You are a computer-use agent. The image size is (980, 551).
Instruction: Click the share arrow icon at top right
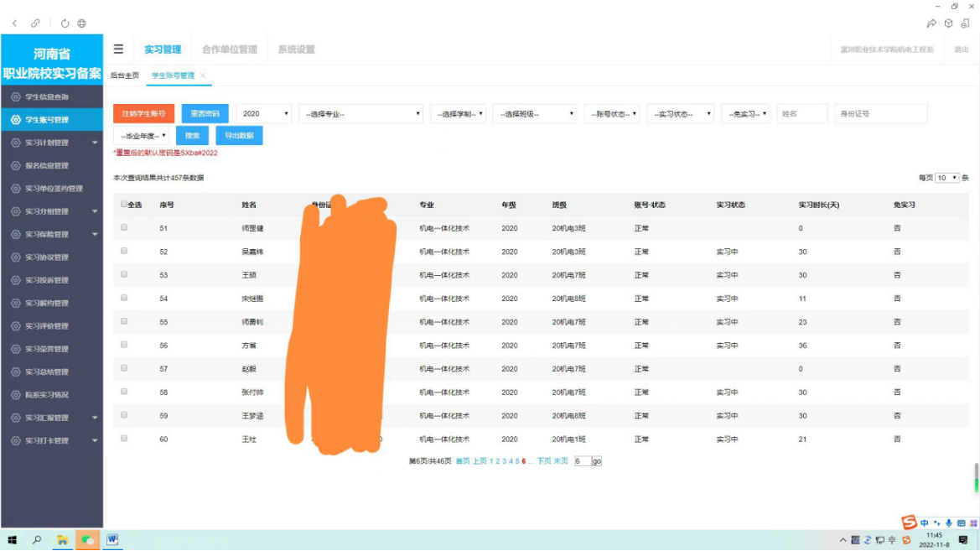click(x=931, y=23)
